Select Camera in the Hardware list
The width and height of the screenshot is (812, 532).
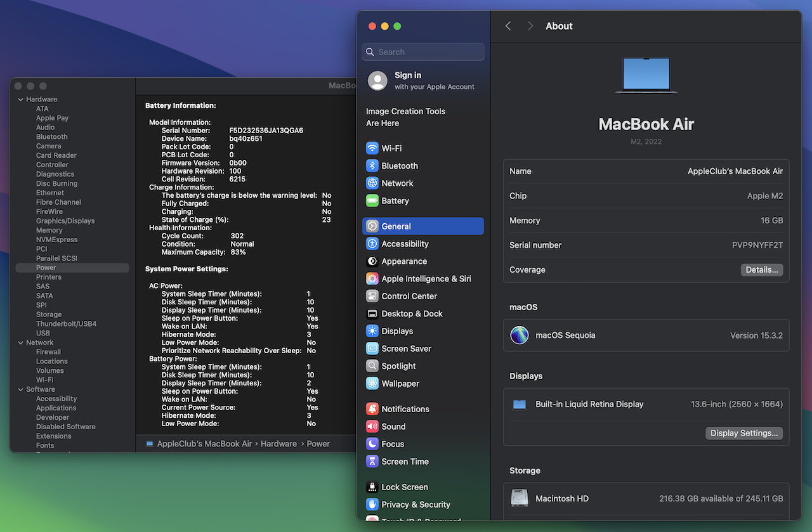[48, 146]
